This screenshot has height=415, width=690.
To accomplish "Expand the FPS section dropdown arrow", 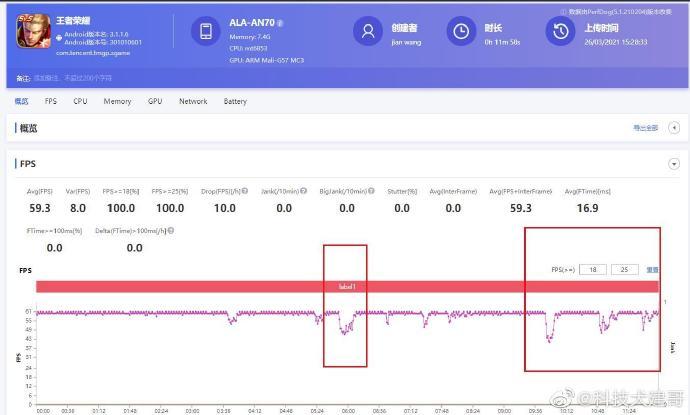I will click(x=674, y=164).
